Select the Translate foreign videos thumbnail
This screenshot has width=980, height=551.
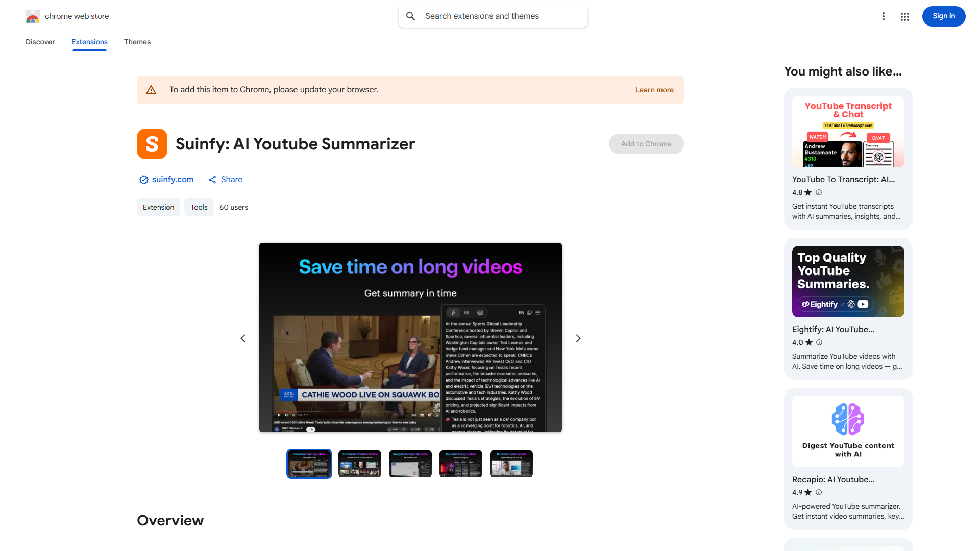[461, 464]
